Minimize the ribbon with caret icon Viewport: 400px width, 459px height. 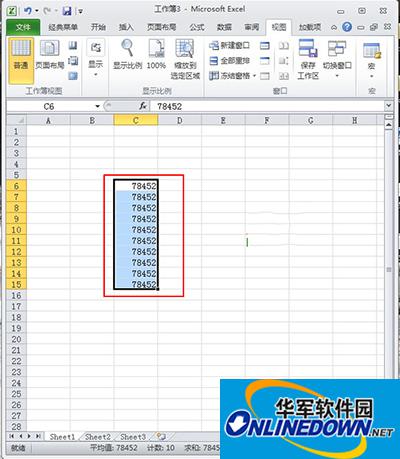(334, 28)
